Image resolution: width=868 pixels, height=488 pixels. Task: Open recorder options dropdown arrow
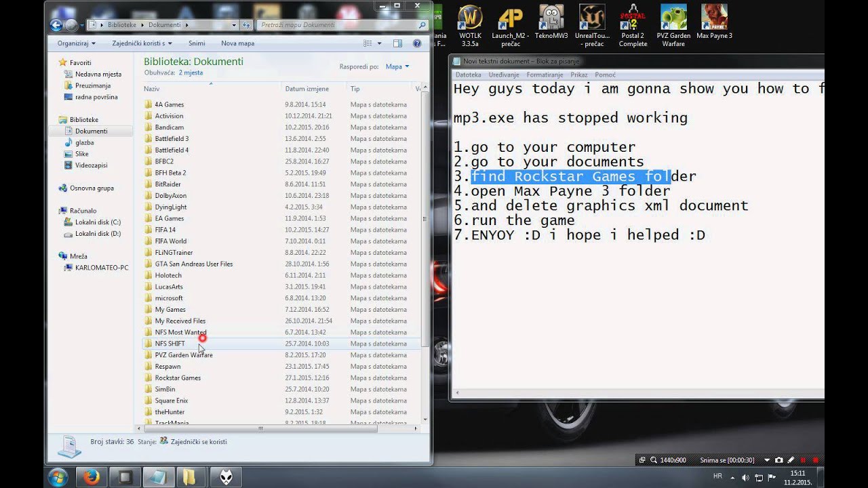[x=767, y=460]
